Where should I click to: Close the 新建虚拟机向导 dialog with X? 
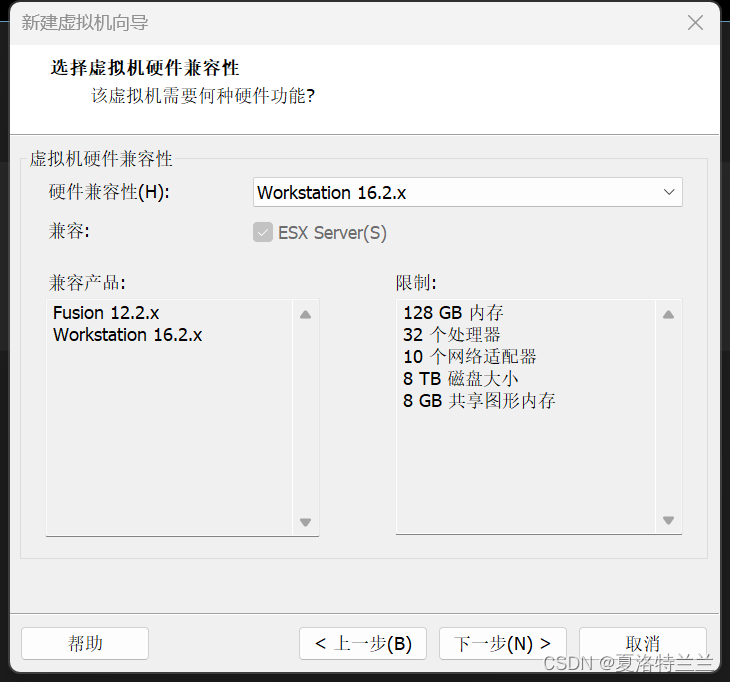pyautogui.click(x=695, y=22)
